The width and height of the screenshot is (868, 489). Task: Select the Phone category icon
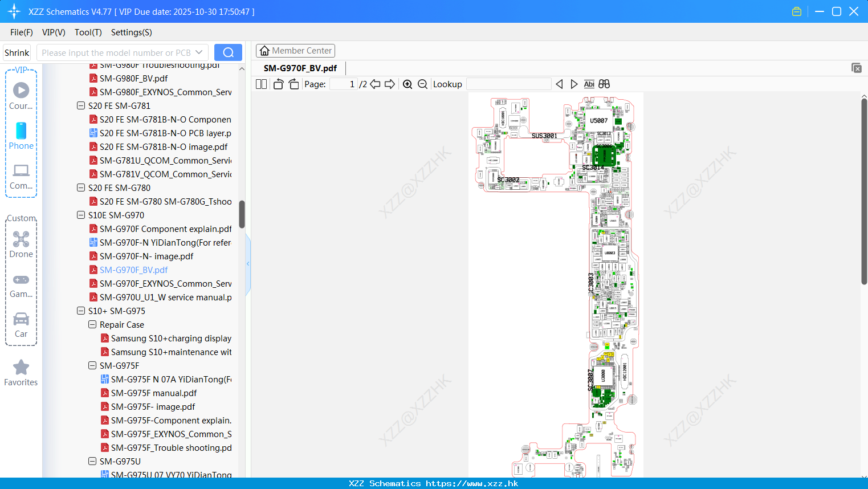pos(21,136)
